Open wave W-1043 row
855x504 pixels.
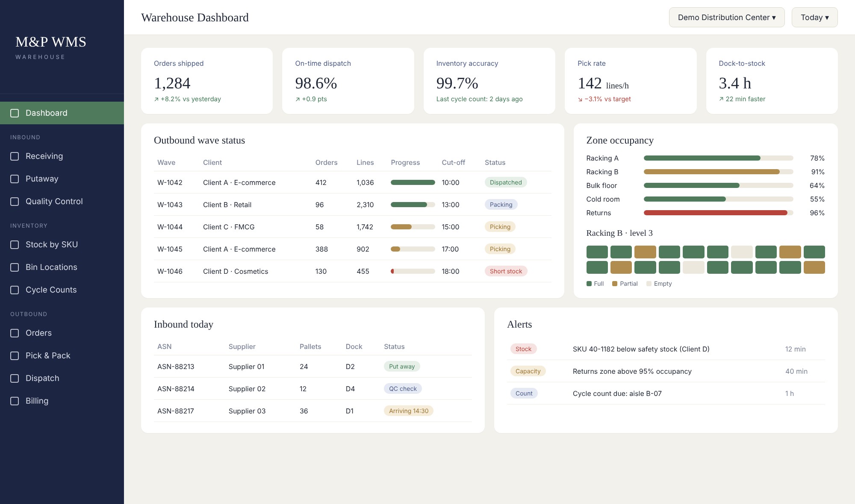(x=353, y=205)
